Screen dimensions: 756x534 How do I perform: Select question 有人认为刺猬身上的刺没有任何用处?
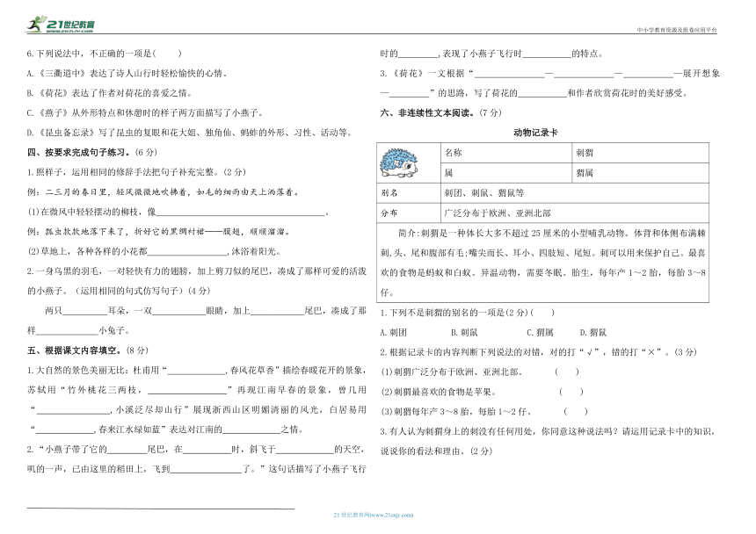(549, 431)
